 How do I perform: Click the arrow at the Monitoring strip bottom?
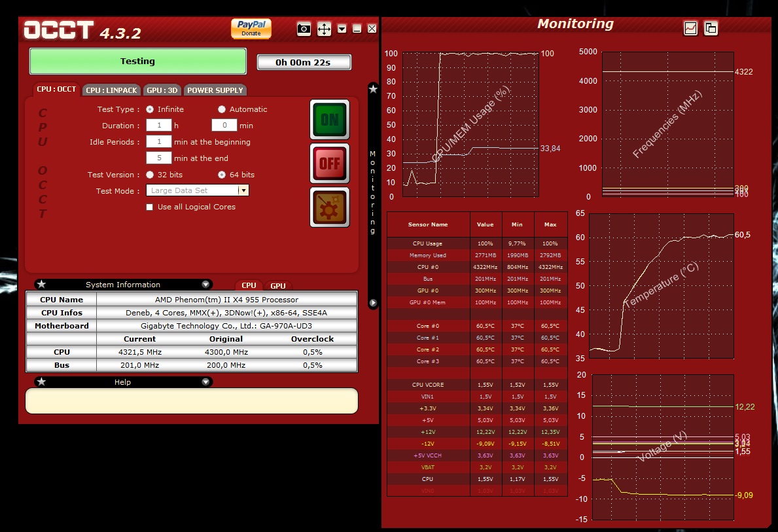tap(373, 303)
